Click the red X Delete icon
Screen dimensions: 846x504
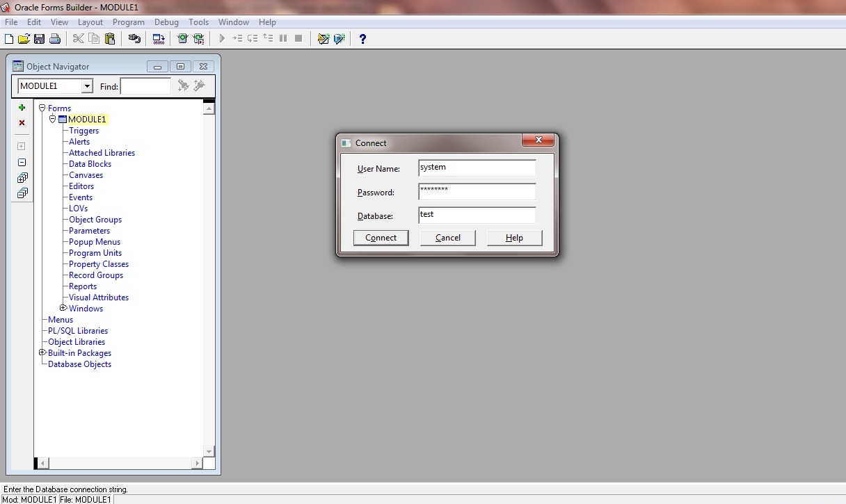pyautogui.click(x=22, y=122)
